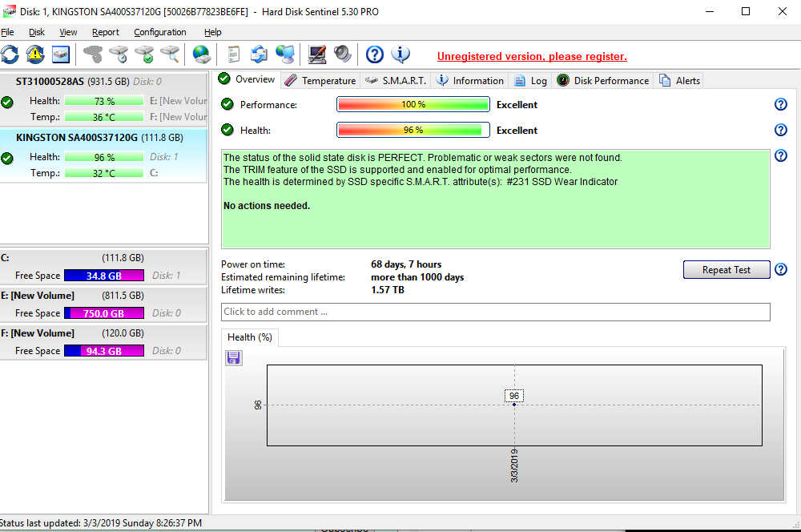
Task: Click the 36 °C temperature bar
Action: tap(104, 117)
